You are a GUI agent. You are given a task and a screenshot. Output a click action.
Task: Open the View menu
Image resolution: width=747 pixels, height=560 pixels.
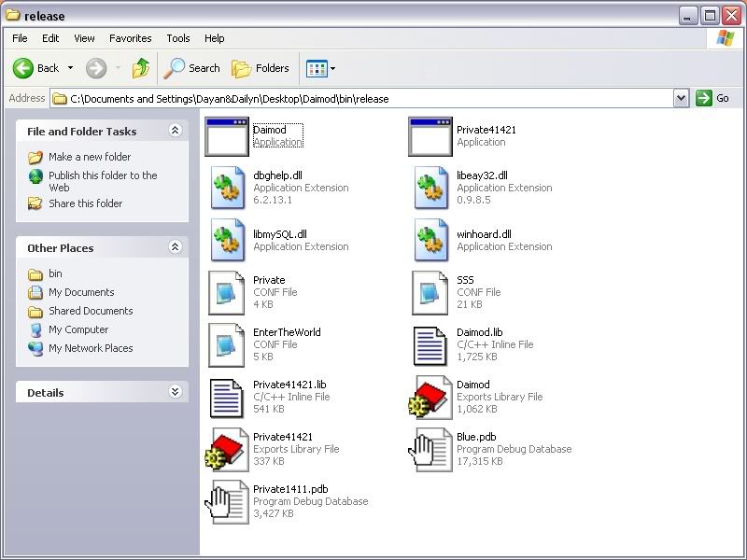pyautogui.click(x=84, y=38)
